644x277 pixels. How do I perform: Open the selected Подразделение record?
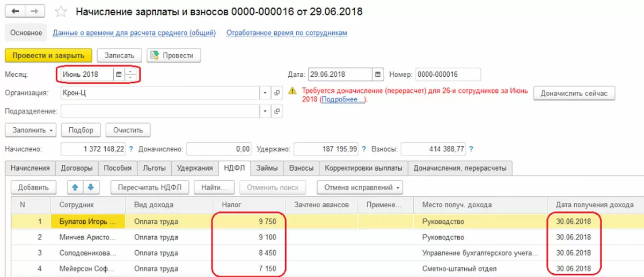(x=277, y=111)
